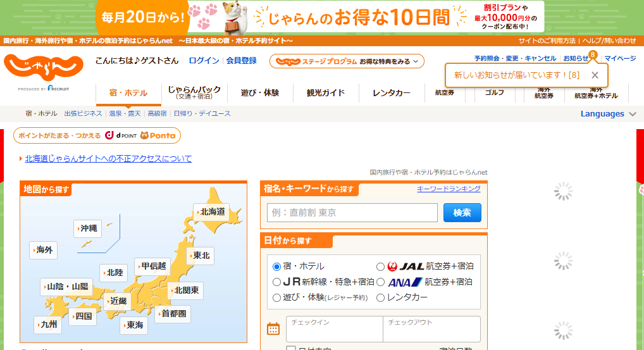Viewport: 644px width, 350px height.
Task: Select 東北 region on the map
Action: point(201,256)
